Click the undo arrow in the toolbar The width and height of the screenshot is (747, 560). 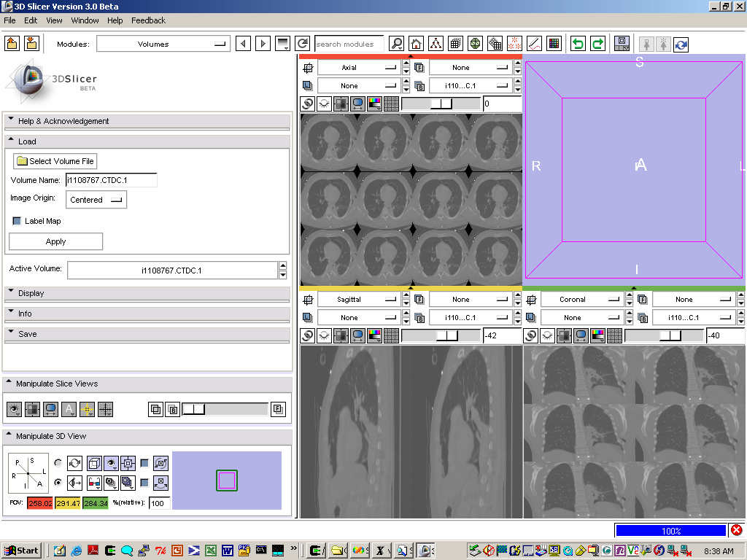tap(578, 44)
